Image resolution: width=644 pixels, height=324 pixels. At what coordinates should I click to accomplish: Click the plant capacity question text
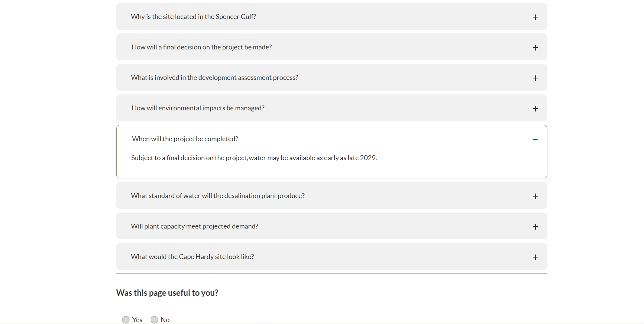coord(194,226)
